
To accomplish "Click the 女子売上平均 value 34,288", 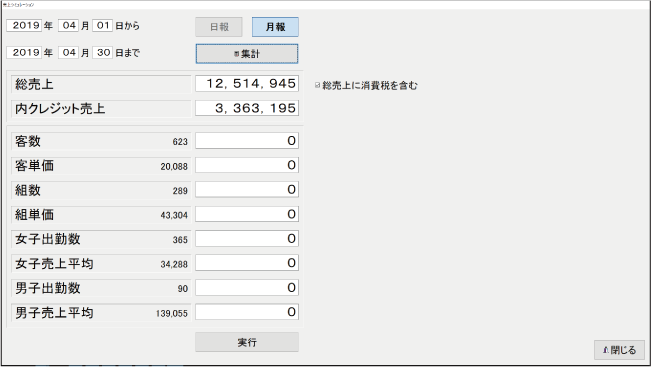I will click(174, 264).
